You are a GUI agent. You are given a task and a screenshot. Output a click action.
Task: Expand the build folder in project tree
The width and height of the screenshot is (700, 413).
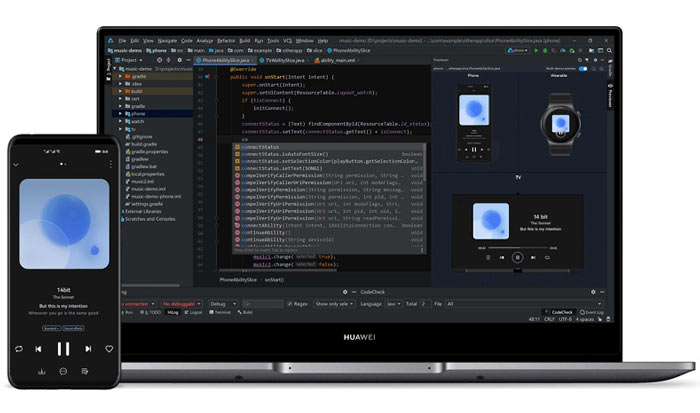click(120, 91)
